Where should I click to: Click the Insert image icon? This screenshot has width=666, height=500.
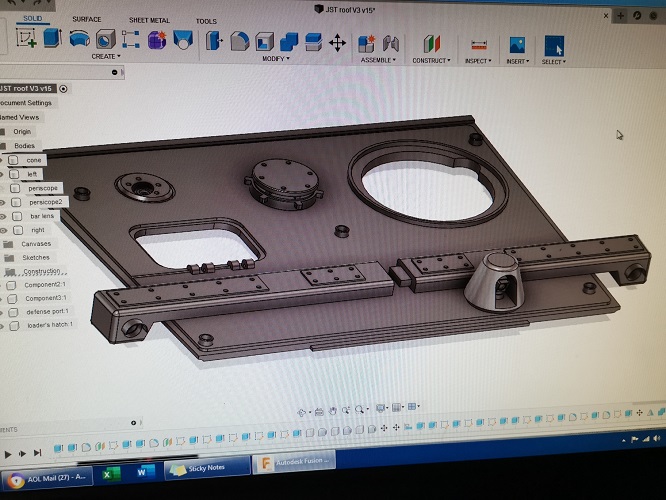(517, 45)
